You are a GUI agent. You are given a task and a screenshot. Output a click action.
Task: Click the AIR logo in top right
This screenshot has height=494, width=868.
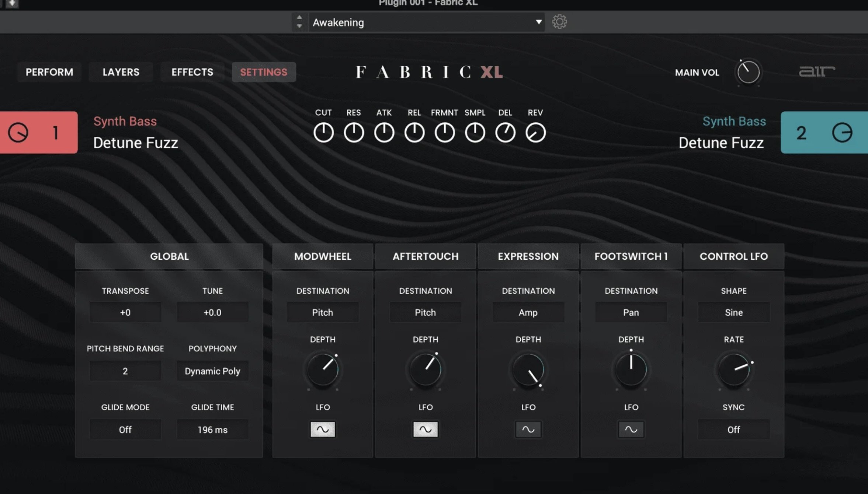point(817,71)
